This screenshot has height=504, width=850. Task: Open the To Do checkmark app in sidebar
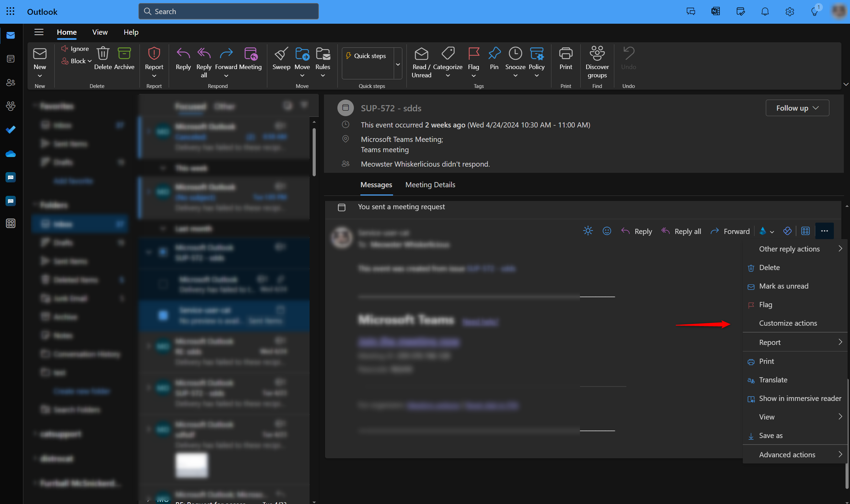pyautogui.click(x=11, y=130)
